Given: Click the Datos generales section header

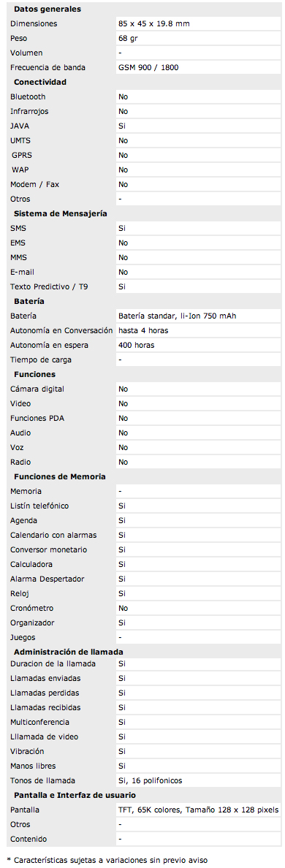Looking at the screenshot, I should point(47,9).
